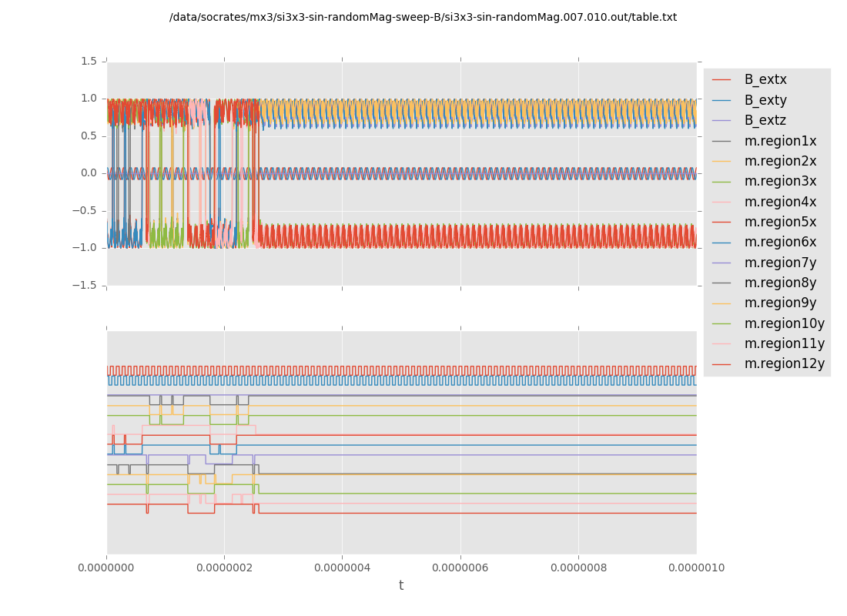Viewport: 847px width, 616px height.
Task: Click the −1.5 y-axis tick label
Action: 85,286
